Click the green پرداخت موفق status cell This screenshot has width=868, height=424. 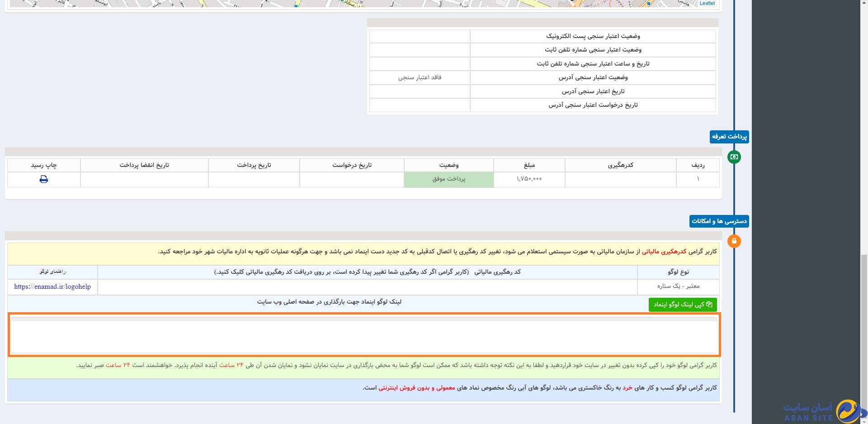tap(448, 179)
